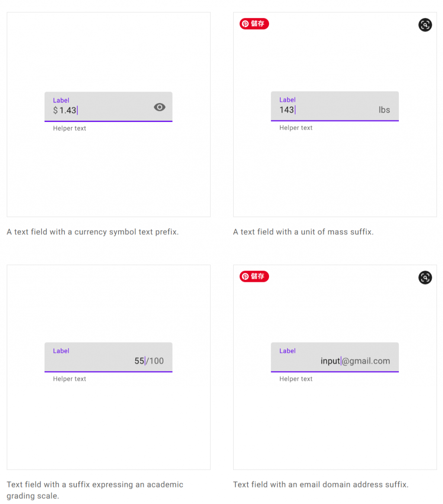Click the lbs unit suffix
The image size is (443, 504).
[384, 110]
